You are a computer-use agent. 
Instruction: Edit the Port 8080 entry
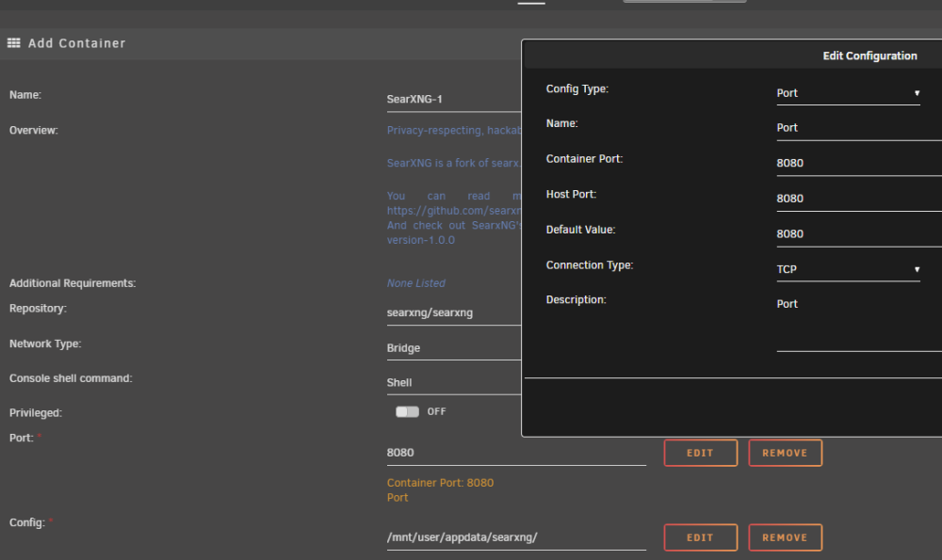click(x=701, y=453)
